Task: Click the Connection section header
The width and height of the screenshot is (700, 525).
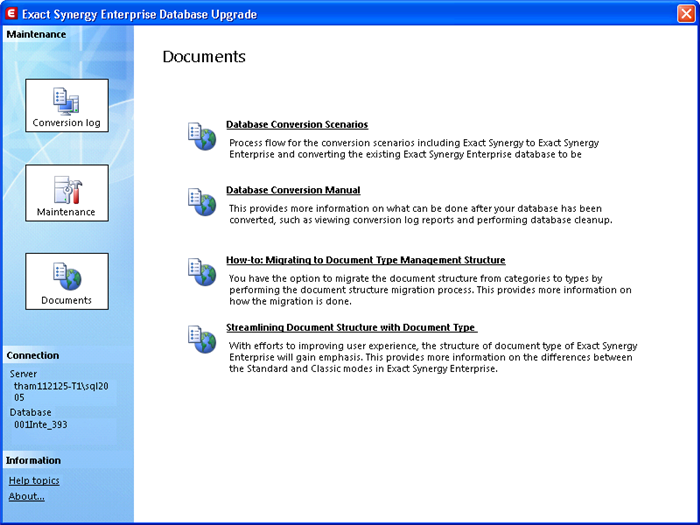Action: tap(33, 355)
